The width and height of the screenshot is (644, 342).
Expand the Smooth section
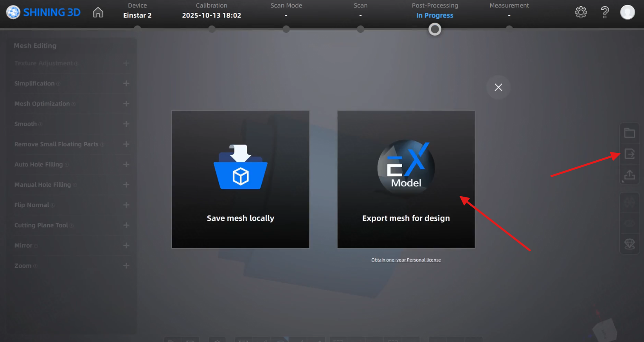[126, 124]
